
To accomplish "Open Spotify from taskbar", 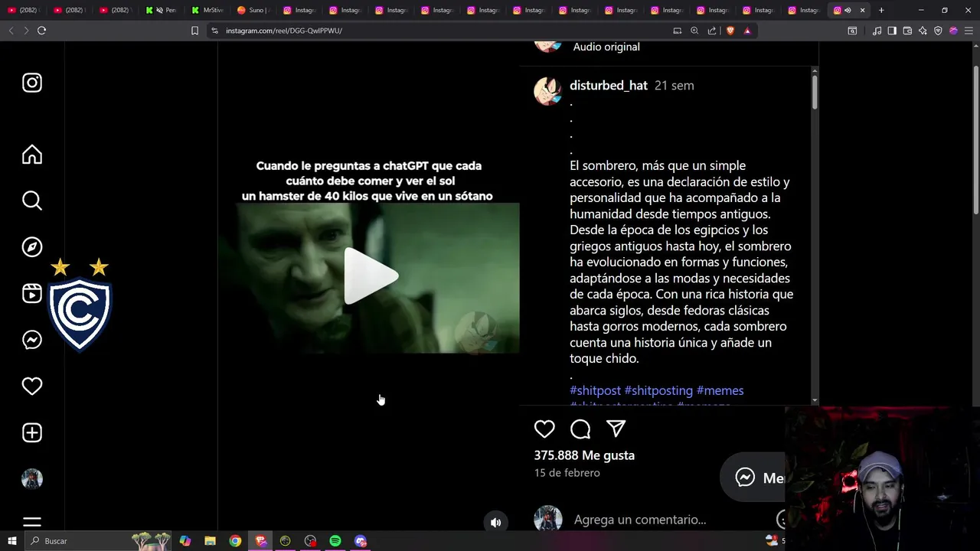I will pyautogui.click(x=335, y=541).
